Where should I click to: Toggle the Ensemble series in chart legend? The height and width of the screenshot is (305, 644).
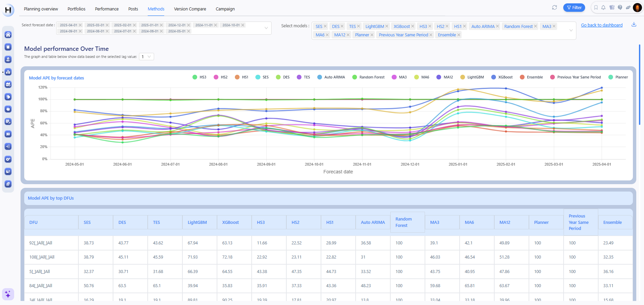click(531, 77)
